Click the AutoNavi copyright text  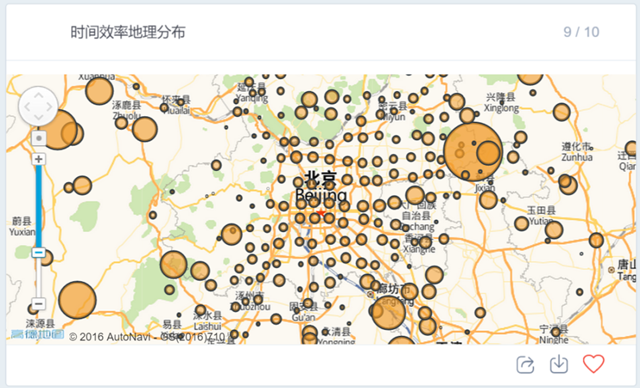(x=147, y=337)
